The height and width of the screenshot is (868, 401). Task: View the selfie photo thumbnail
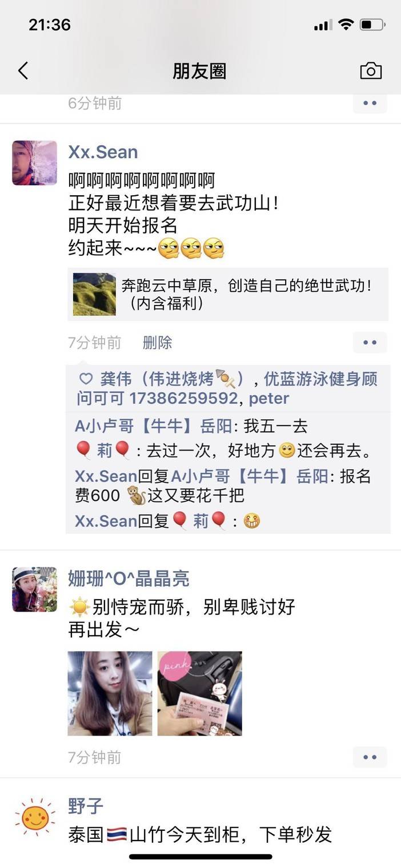click(110, 693)
